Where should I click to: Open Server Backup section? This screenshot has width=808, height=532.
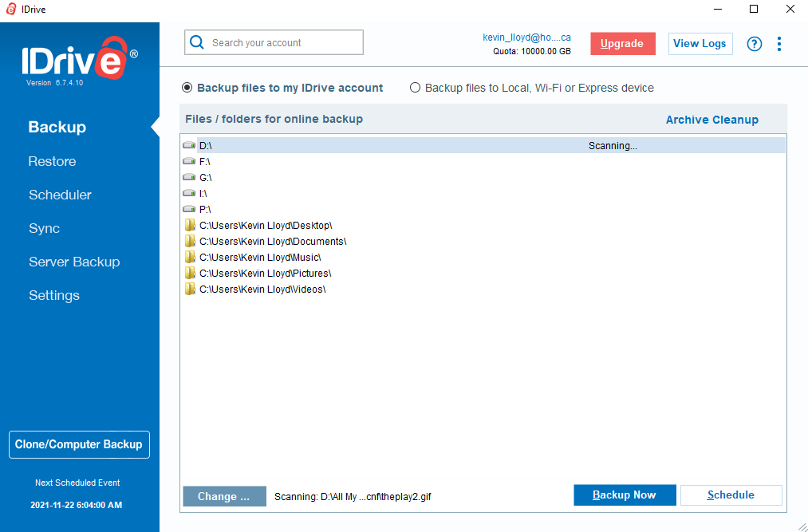(x=74, y=262)
